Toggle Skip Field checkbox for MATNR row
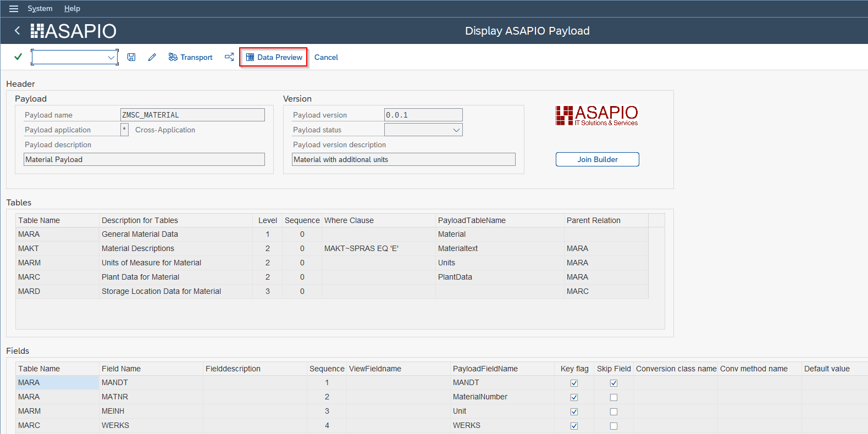This screenshot has height=434, width=868. pos(613,397)
